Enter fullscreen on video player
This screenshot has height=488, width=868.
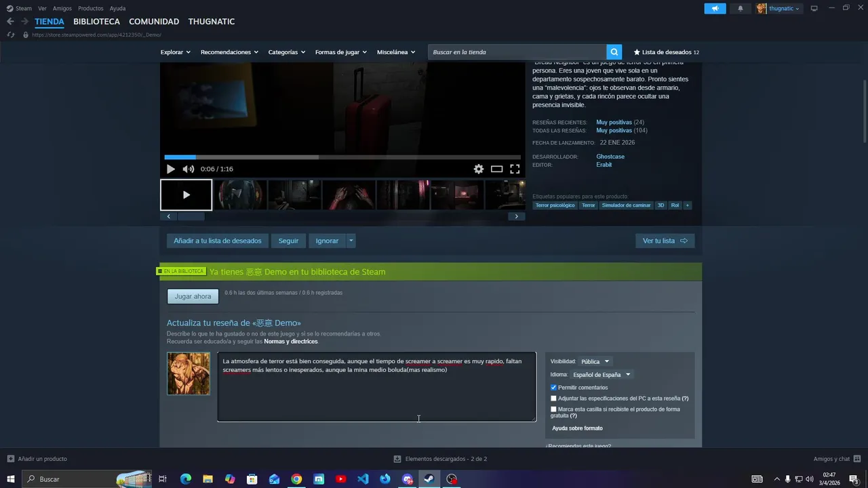pyautogui.click(x=515, y=169)
